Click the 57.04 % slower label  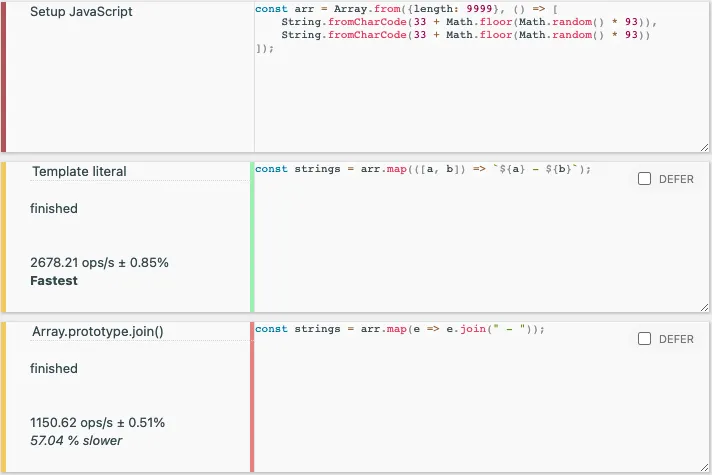click(76, 440)
